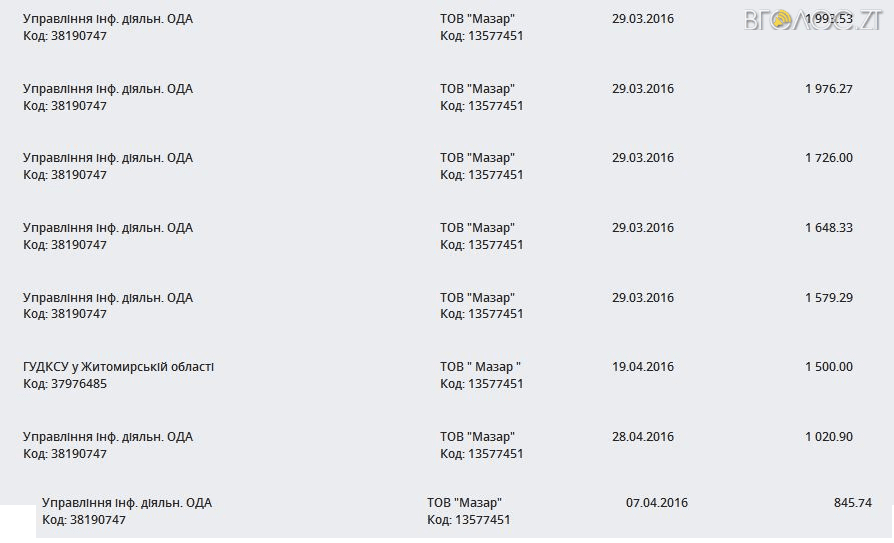Viewport: 894px width, 543px height.
Task: Select the amount 1 976.27
Action: (828, 89)
